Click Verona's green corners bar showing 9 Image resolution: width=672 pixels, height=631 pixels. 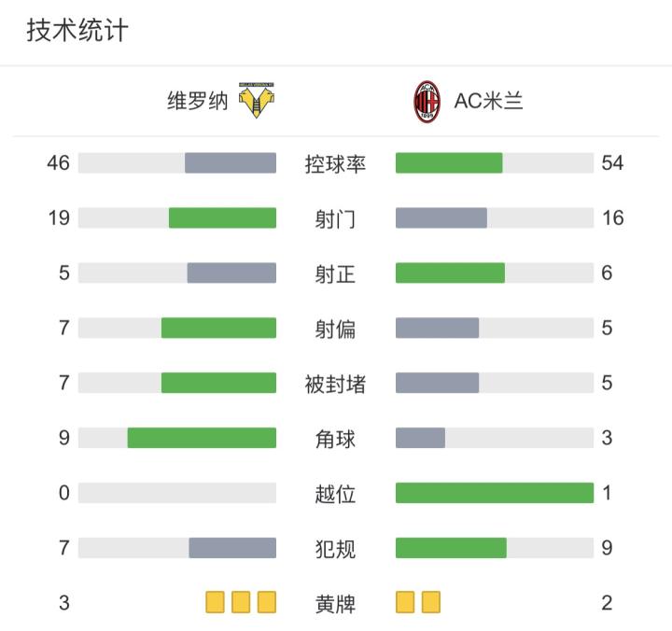click(202, 438)
